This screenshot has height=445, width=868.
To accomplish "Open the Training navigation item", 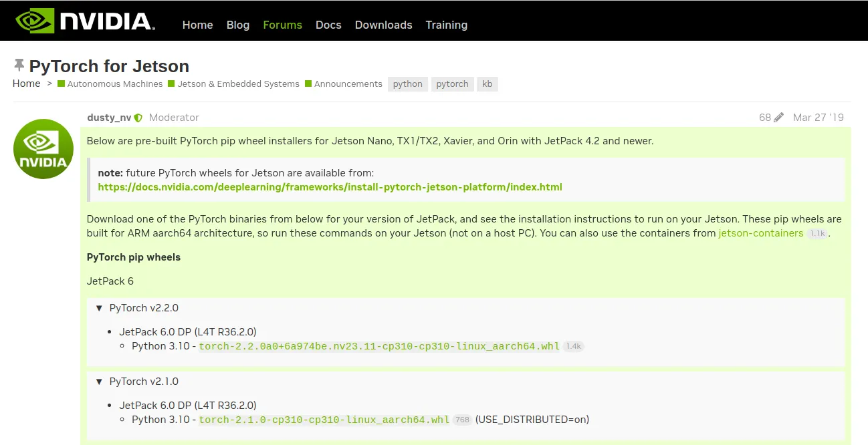I will (x=446, y=25).
